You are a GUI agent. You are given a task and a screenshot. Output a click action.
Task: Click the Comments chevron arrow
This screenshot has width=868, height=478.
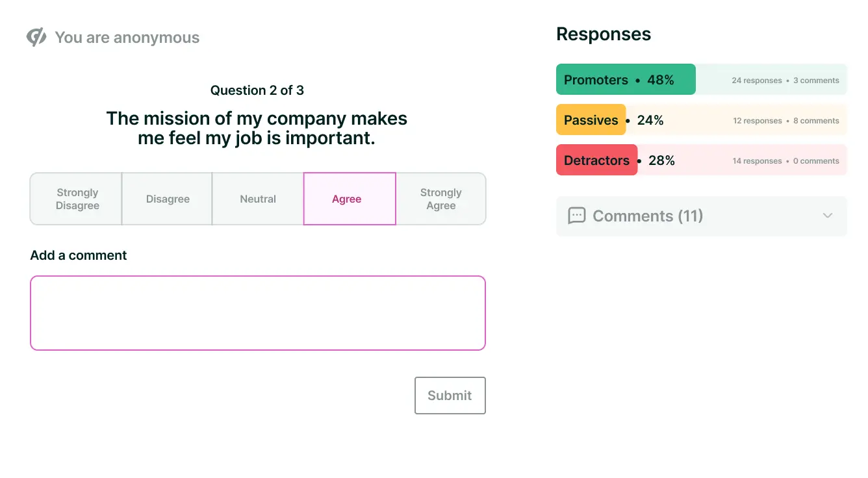click(x=827, y=216)
